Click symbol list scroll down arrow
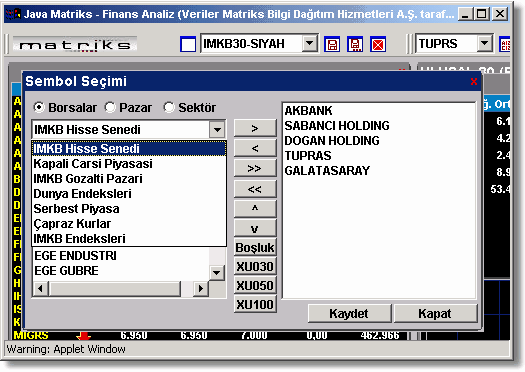Image resolution: width=525 pixels, height=372 pixels. tap(217, 273)
